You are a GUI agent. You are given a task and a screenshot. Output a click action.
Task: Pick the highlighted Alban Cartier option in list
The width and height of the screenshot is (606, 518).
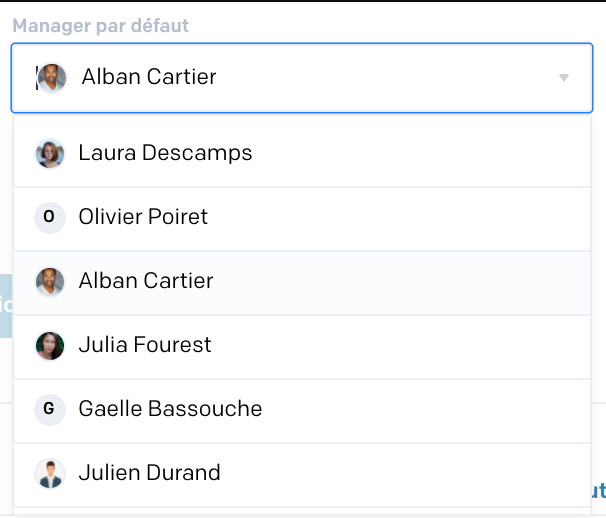click(302, 283)
